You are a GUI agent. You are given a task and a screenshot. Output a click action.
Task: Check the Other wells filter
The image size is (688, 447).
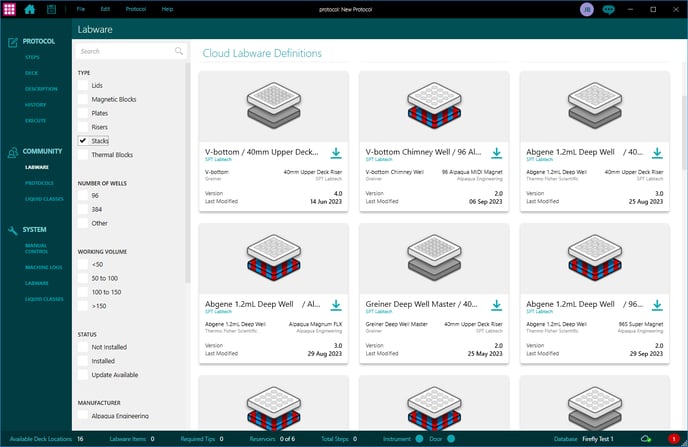[82, 223]
